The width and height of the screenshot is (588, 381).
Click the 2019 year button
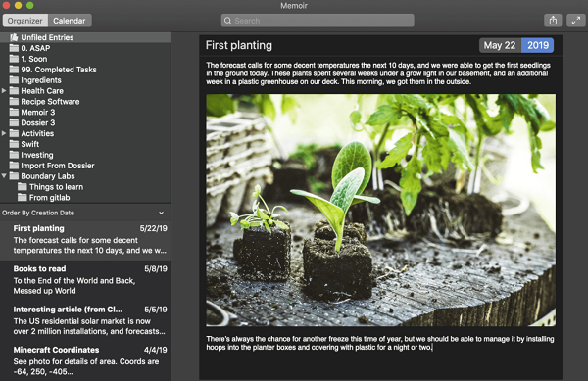pyautogui.click(x=538, y=45)
